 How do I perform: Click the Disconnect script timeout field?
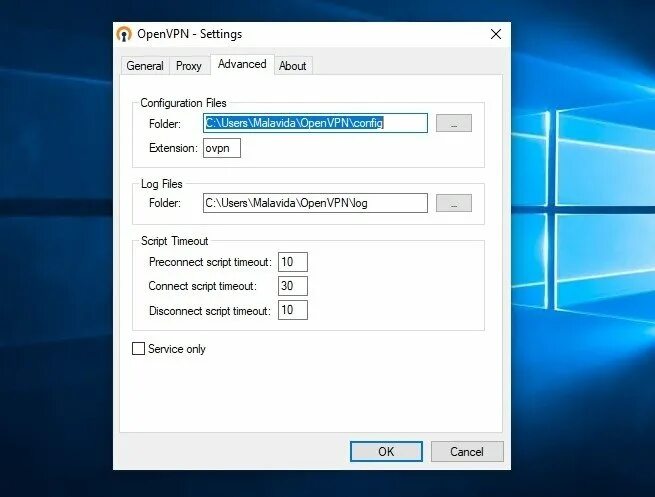click(x=293, y=310)
